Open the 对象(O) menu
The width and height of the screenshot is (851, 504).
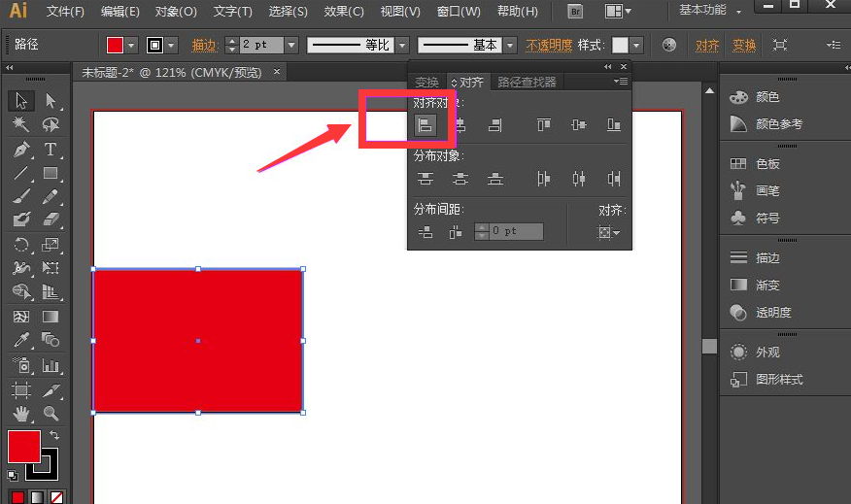tap(176, 12)
